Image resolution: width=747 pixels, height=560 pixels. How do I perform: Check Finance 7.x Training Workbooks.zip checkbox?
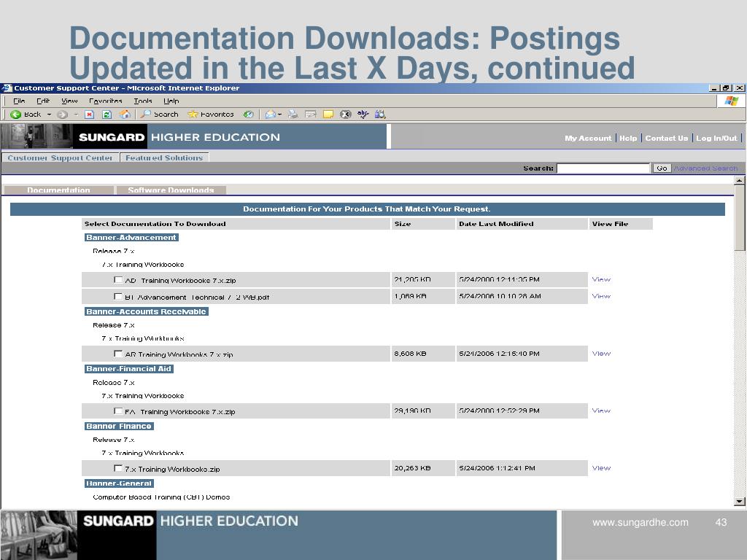click(x=118, y=468)
